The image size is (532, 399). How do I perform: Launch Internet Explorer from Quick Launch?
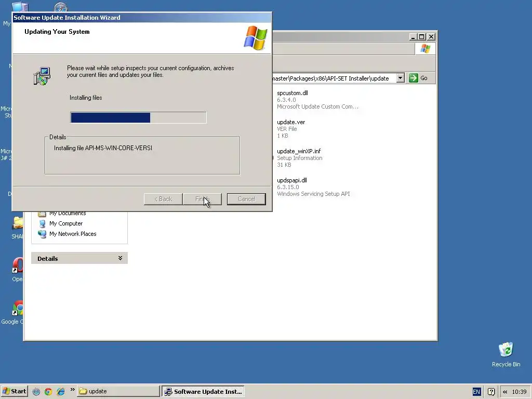[x=61, y=392]
